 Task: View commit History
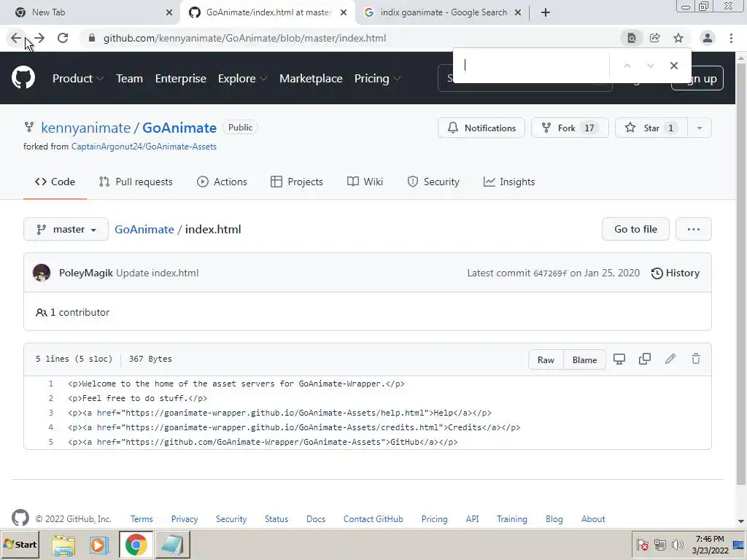676,273
